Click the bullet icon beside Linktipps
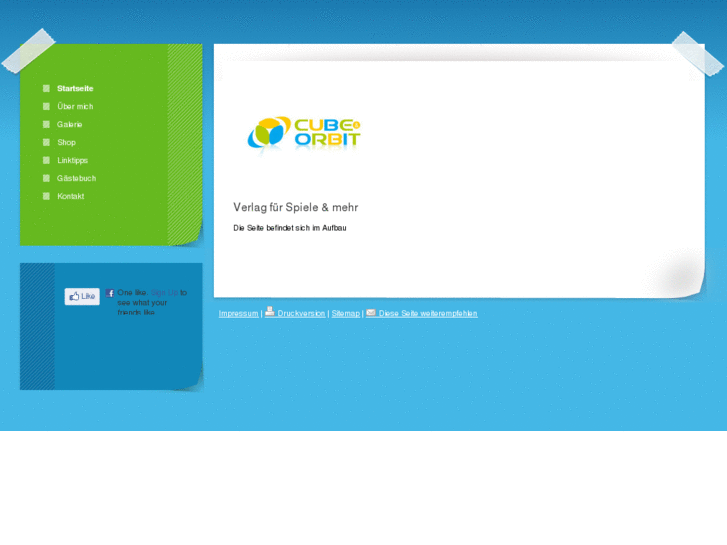Screen dimensions: 727x545 pos(46,160)
